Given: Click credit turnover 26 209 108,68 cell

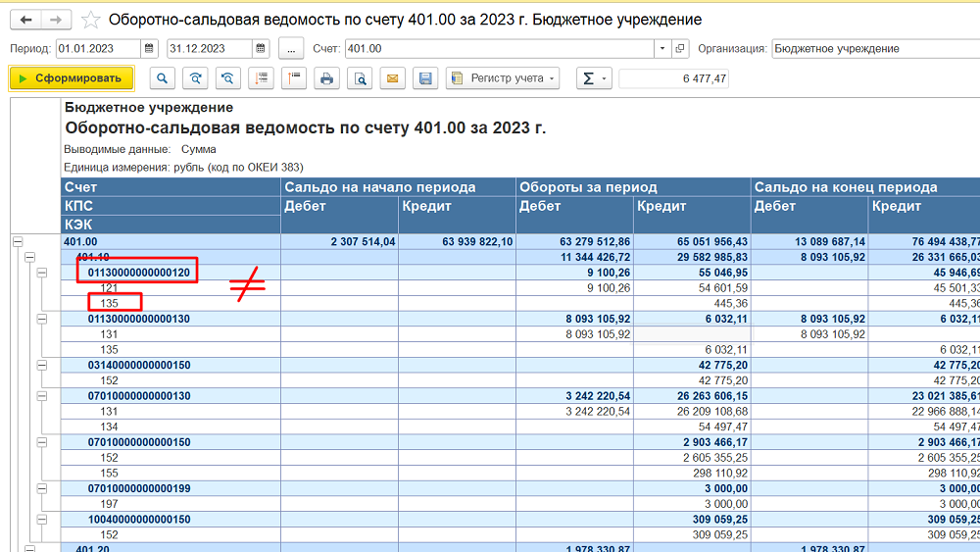Looking at the screenshot, I should [x=692, y=412].
